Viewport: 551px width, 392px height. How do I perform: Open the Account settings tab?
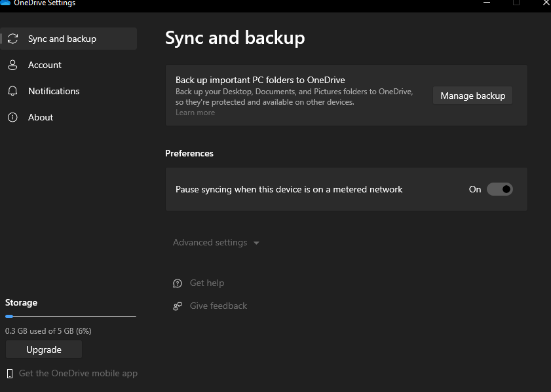[45, 65]
